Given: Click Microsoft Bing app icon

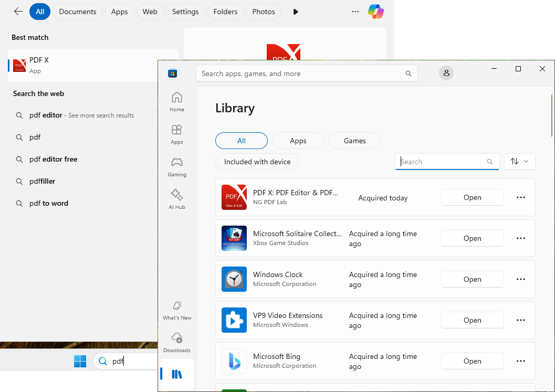Looking at the screenshot, I should click(234, 361).
